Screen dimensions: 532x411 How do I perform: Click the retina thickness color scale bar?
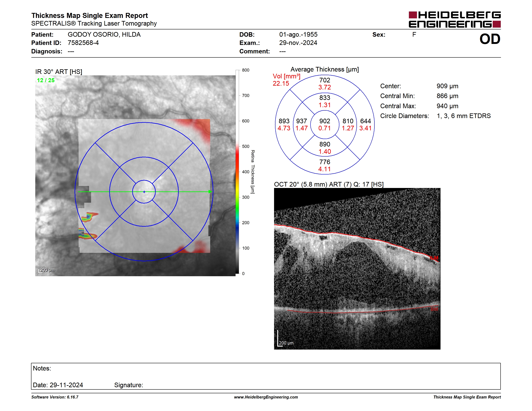(237, 172)
